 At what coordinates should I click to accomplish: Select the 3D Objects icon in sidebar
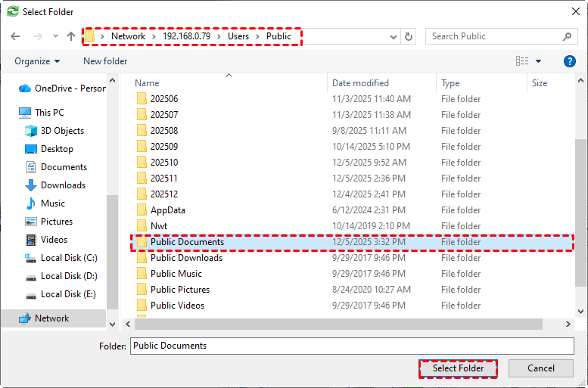pos(31,131)
